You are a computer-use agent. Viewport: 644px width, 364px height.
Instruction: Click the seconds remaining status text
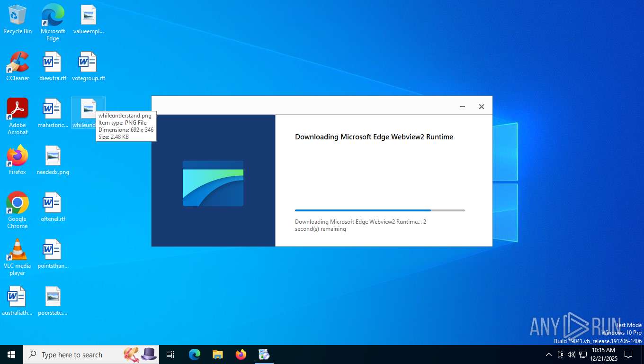coord(361,225)
